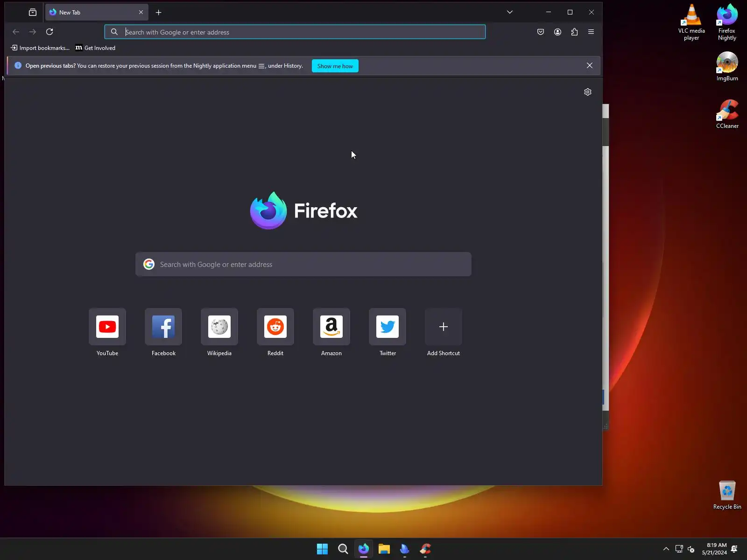
Task: Open a new tab with plus button
Action: point(159,13)
